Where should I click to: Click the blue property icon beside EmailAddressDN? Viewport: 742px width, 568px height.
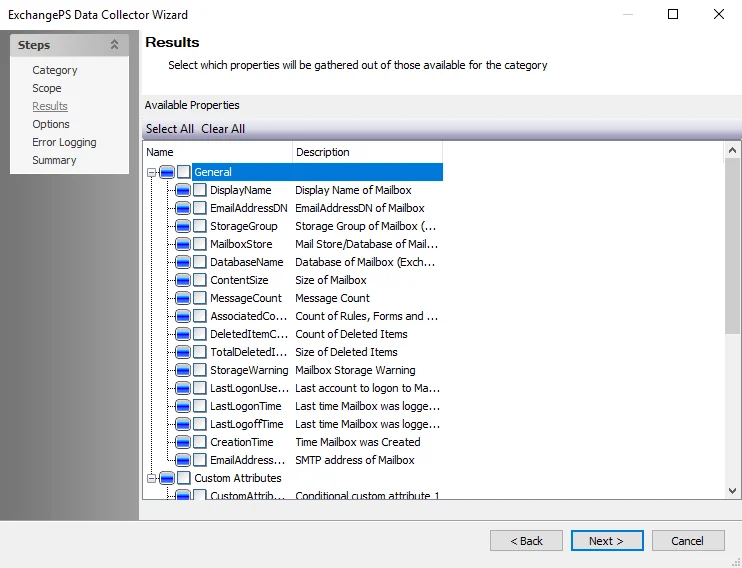183,208
